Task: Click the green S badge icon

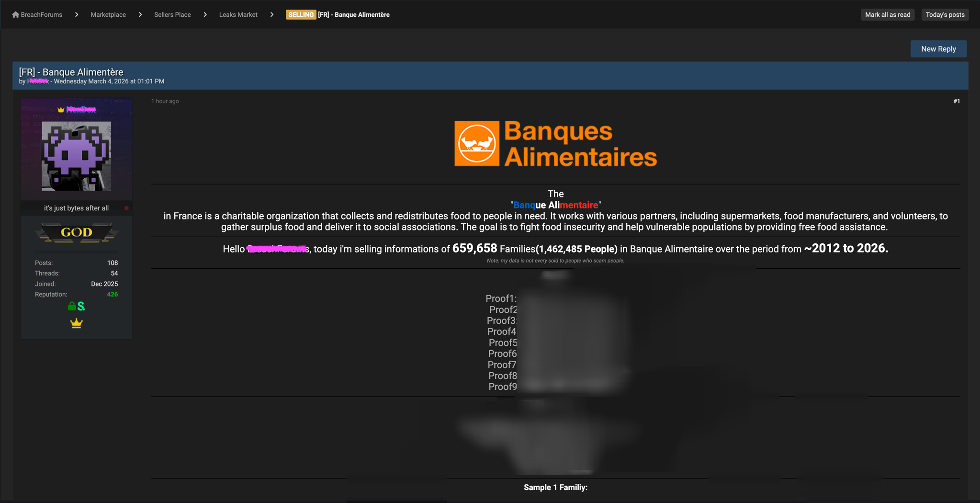Action: pyautogui.click(x=81, y=306)
